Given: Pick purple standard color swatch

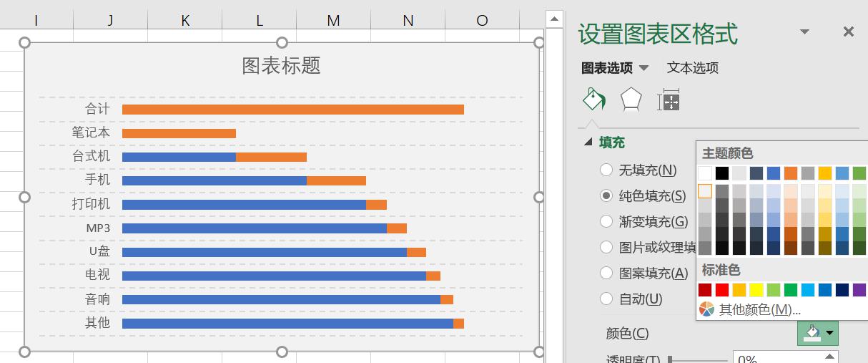Looking at the screenshot, I should pos(859,290).
